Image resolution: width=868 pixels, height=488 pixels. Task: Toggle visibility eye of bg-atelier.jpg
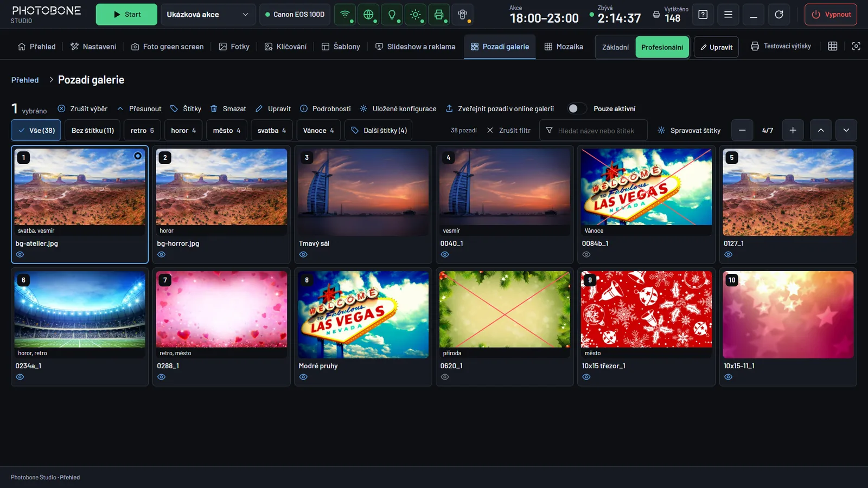point(20,254)
